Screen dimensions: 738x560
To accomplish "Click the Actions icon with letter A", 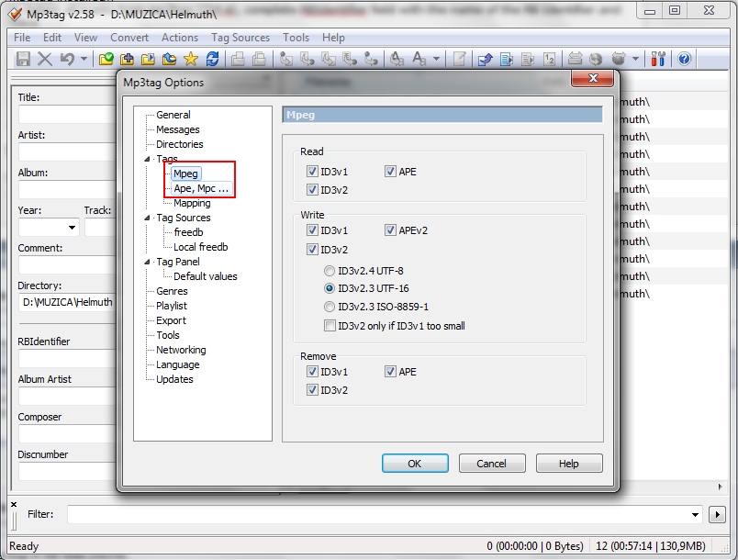I will (397, 59).
